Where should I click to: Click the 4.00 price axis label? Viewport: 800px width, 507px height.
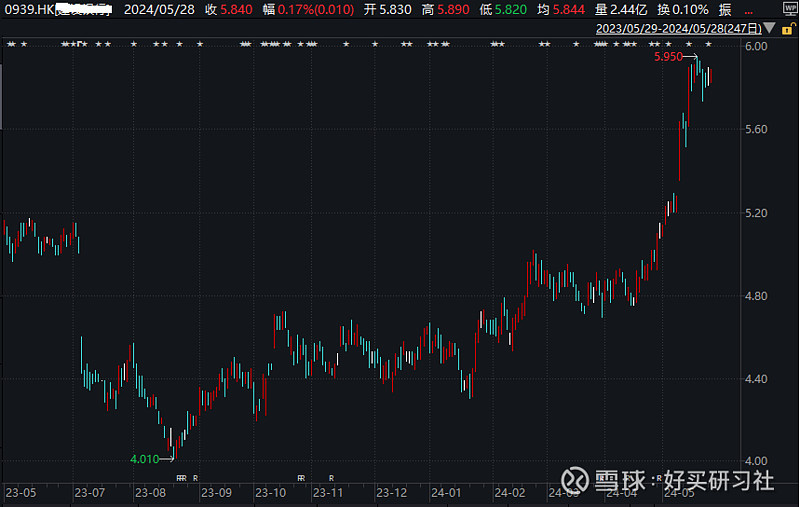pyautogui.click(x=756, y=461)
